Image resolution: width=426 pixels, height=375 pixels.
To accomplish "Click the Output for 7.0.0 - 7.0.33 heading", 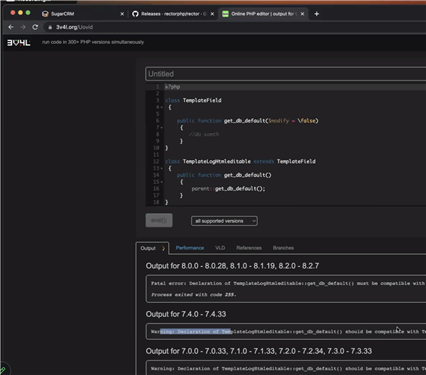I will click(259, 351).
